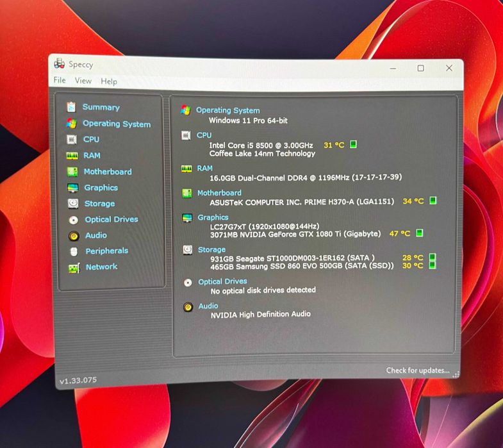The height and width of the screenshot is (448, 503).
Task: Click the Seagate drive temperature indicator
Action: (432, 257)
